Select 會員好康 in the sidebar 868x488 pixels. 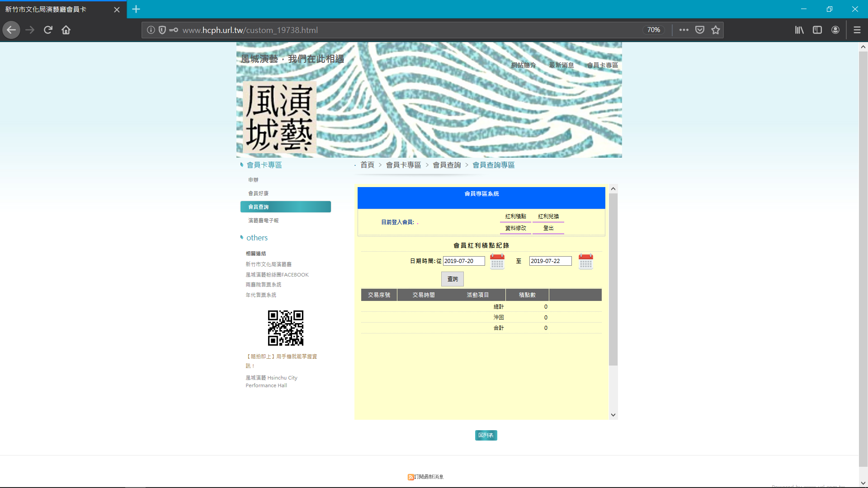(x=258, y=193)
